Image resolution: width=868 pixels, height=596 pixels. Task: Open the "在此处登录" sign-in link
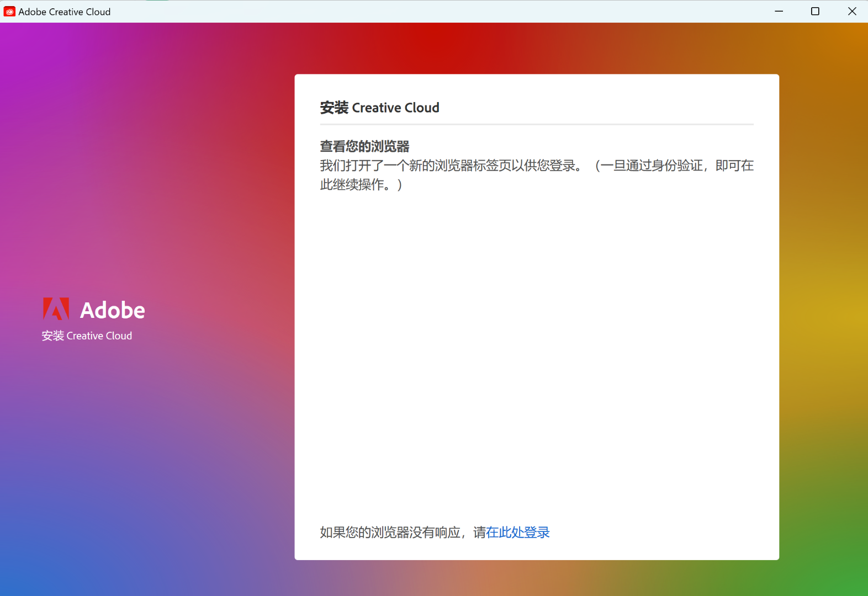click(518, 533)
